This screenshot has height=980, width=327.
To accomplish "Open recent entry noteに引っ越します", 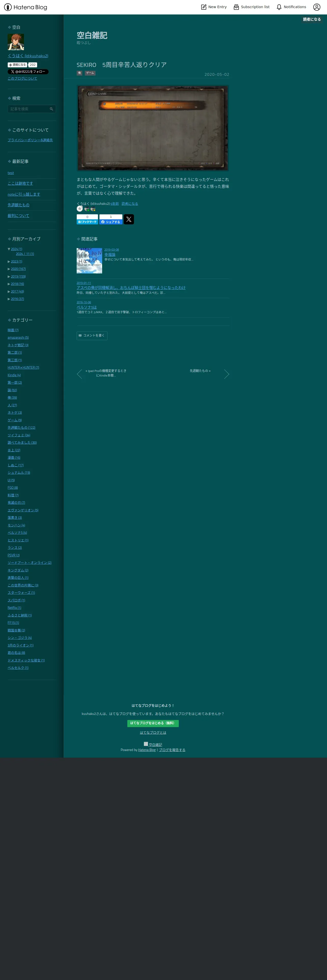I will click(24, 194).
